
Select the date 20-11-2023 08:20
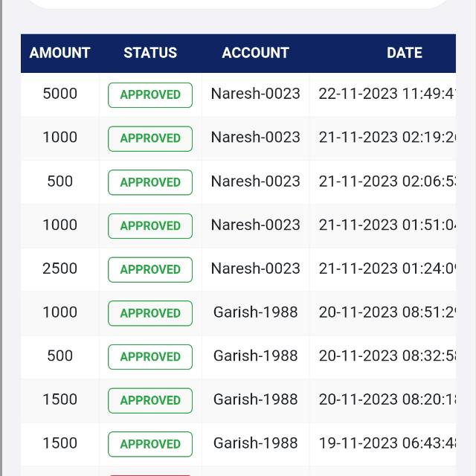(387, 399)
